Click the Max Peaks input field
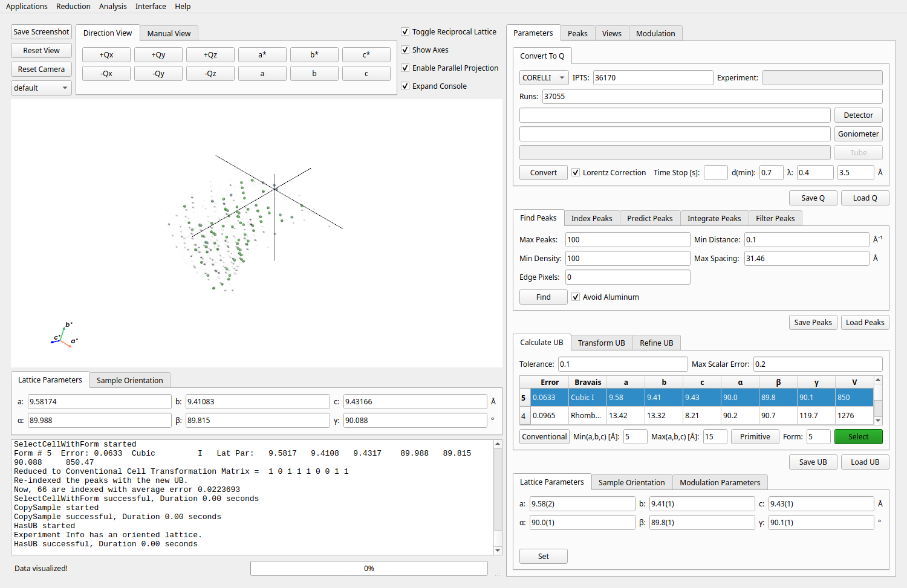907x588 pixels. (x=628, y=239)
